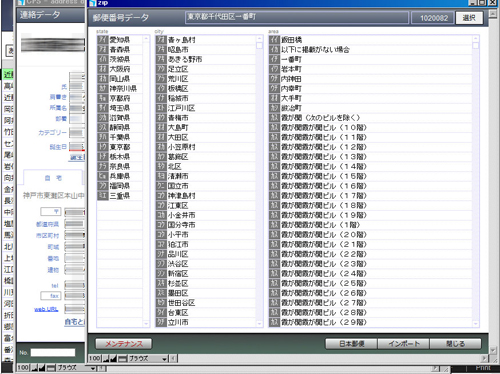Open ブラウズ mode popup in zip window
Image resolution: width=500 pixels, height=374 pixels.
148,359
